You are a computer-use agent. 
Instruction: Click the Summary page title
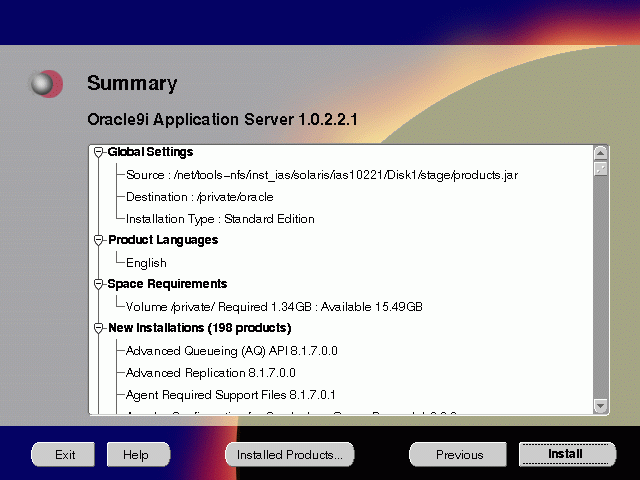132,84
